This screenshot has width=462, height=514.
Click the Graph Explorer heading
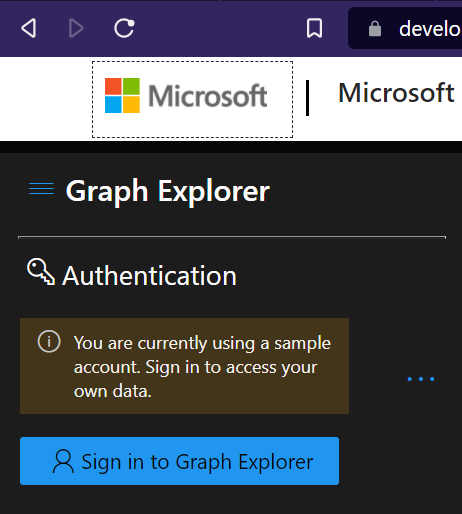tap(168, 191)
